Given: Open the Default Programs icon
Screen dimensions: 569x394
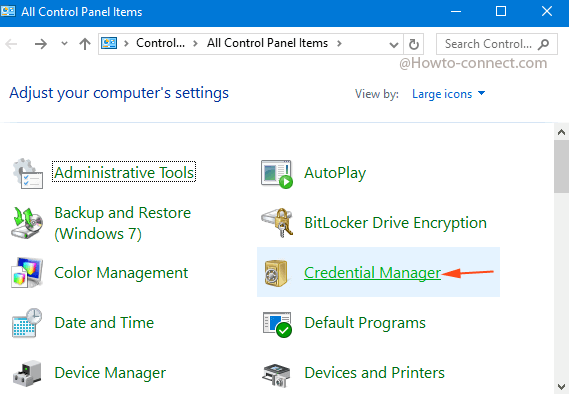Looking at the screenshot, I should point(277,324).
